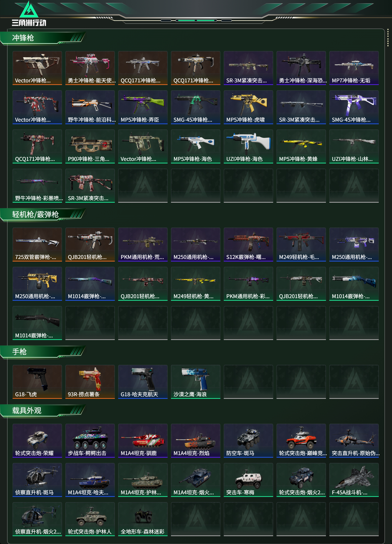Image resolution: width=392 pixels, height=544 pixels.
Task: Choose the S12K霰弹枪 skin item
Action: click(x=248, y=245)
